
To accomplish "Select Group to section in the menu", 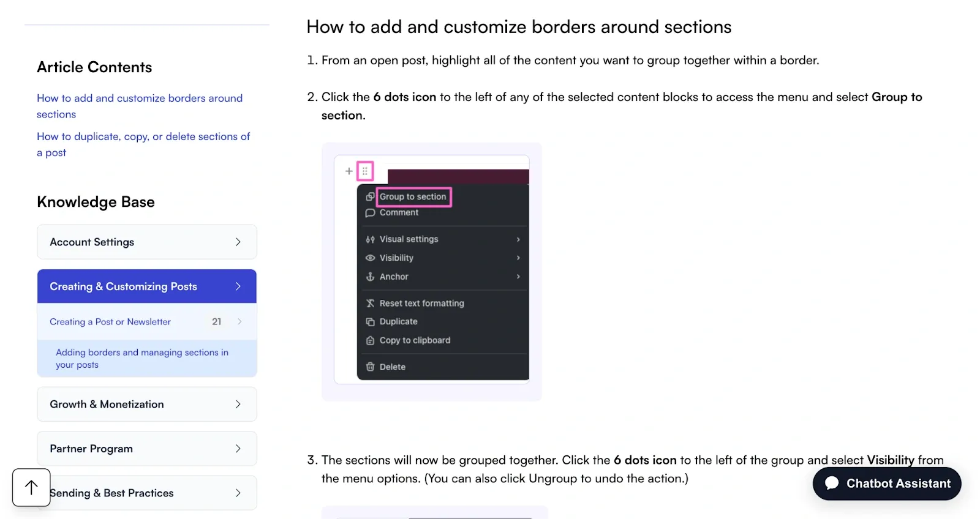I will [x=413, y=196].
